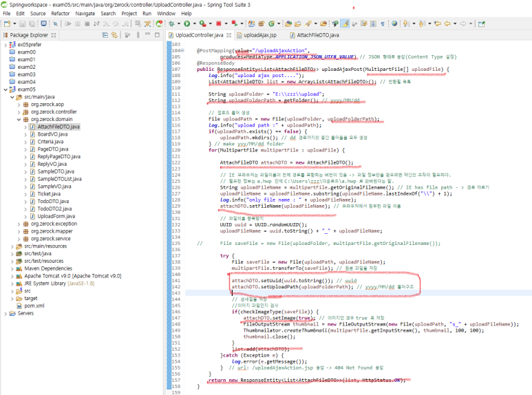Expand the org.zerock.mapper package
Image resolution: width=532 pixels, height=395 pixels.
[x=19, y=231]
